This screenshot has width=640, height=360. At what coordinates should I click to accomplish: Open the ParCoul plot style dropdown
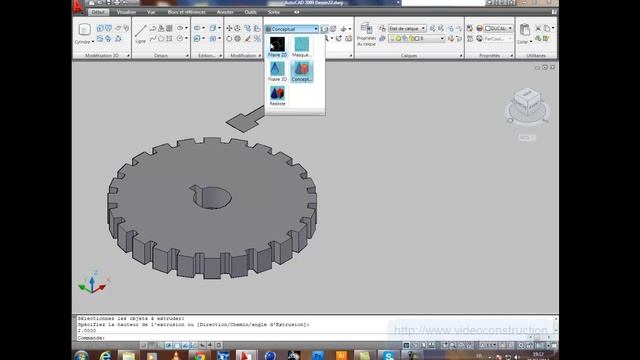coord(498,39)
